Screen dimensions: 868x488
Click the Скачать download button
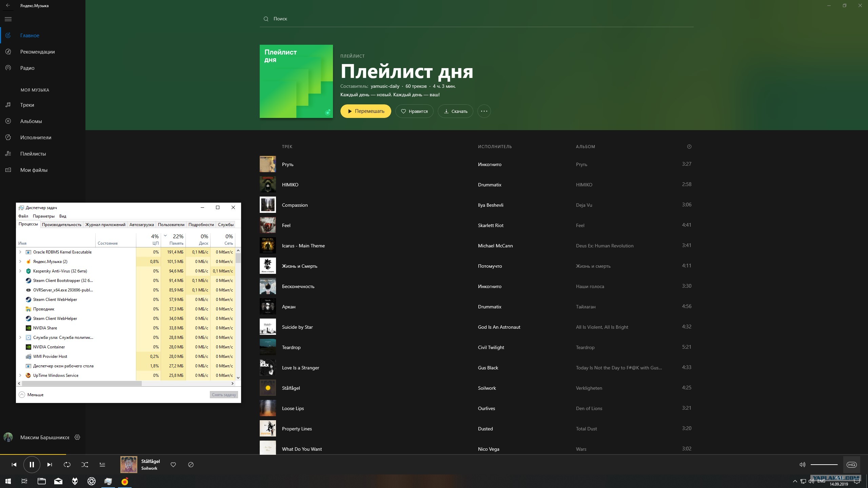coord(455,111)
